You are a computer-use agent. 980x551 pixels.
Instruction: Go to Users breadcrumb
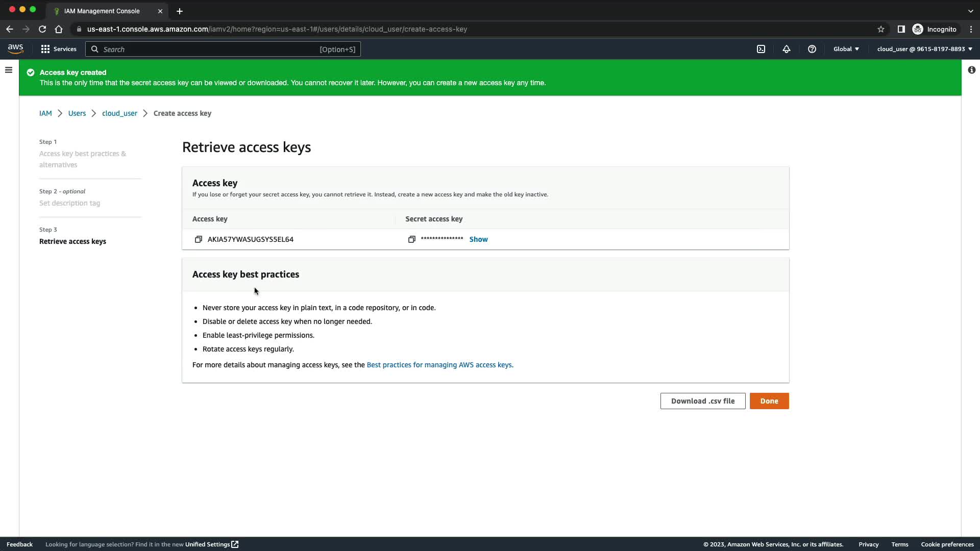(77, 113)
